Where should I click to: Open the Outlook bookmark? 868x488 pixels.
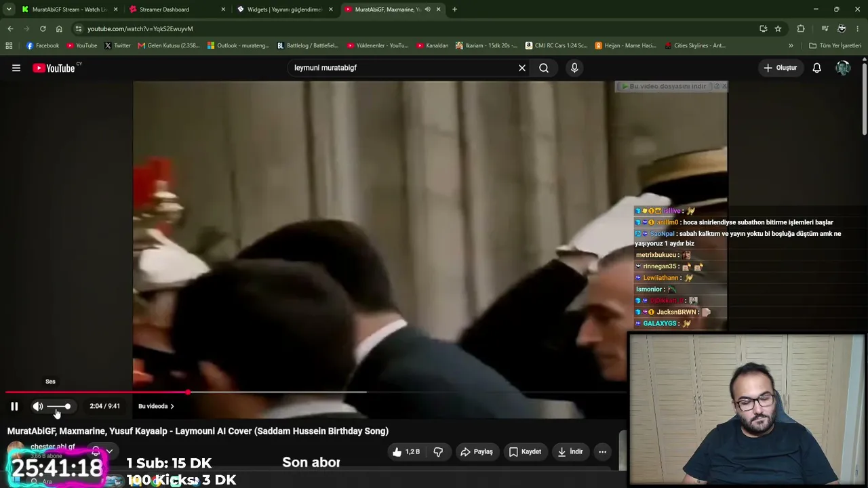coord(238,45)
